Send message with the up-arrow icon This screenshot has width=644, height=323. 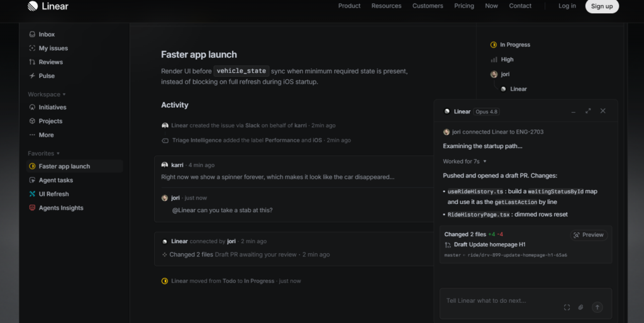(597, 307)
